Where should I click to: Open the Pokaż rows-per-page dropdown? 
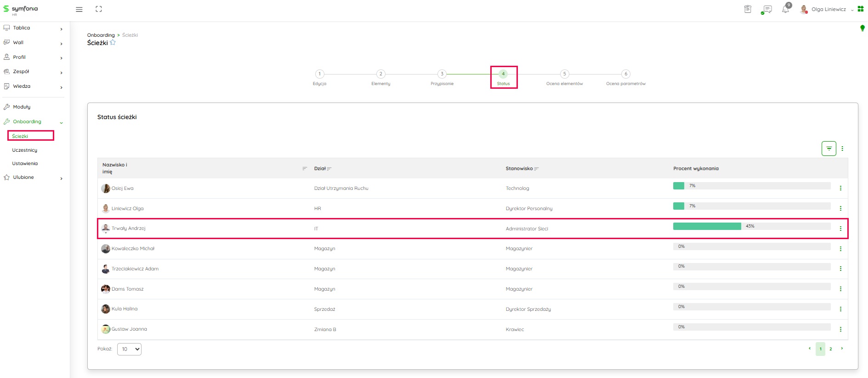click(x=129, y=349)
